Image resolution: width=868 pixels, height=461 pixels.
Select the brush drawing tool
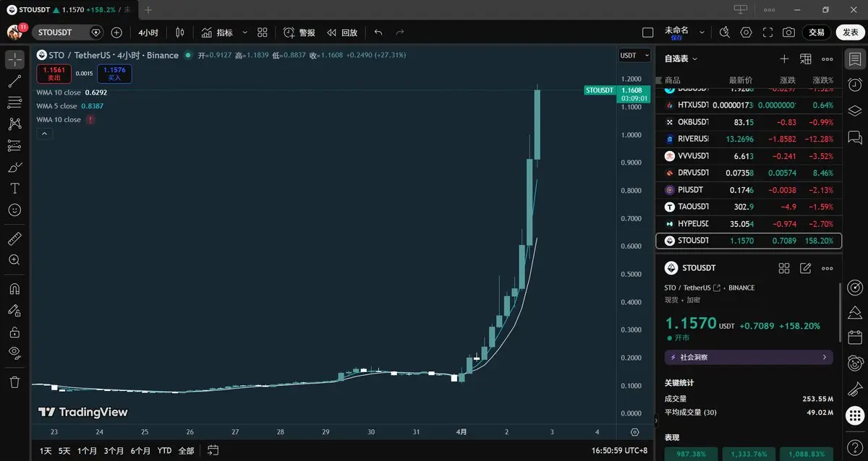coord(14,167)
